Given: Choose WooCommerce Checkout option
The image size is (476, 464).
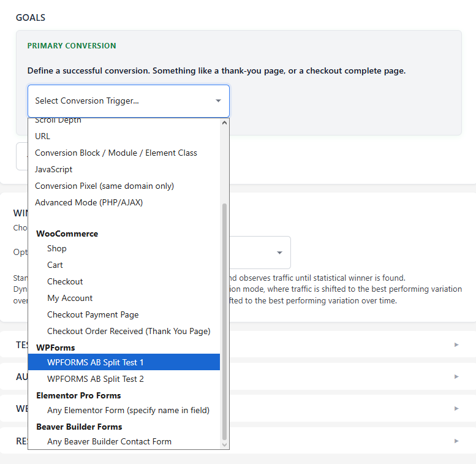Looking at the screenshot, I should point(124,281).
